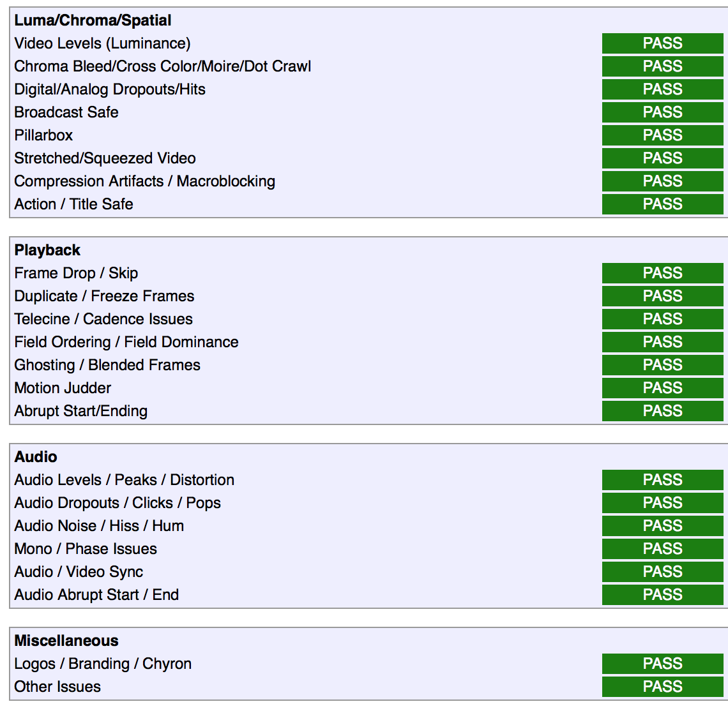728x711 pixels.
Task: Click PASS beside Ghosting / Blended Frames
Action: [662, 365]
